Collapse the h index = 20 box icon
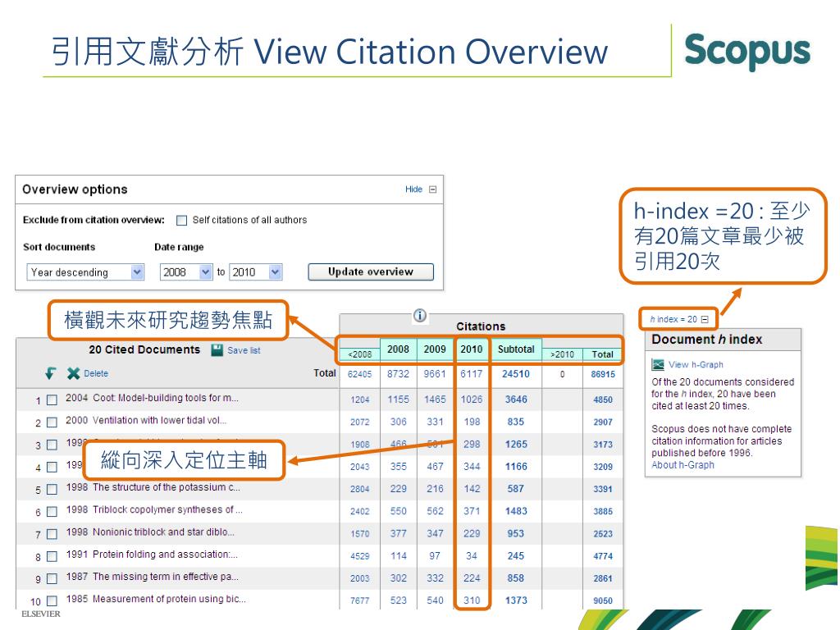 pos(705,319)
